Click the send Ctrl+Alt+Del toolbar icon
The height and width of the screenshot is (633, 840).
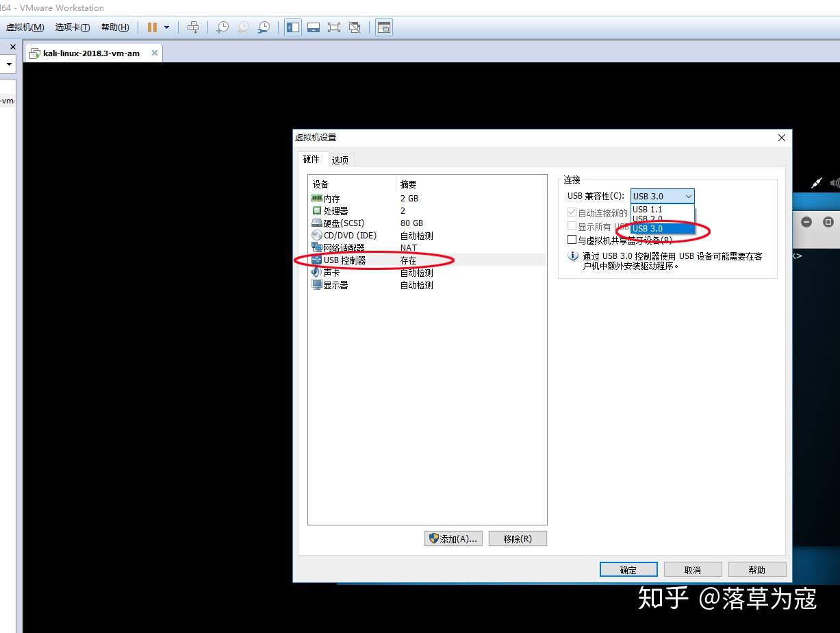pos(193,27)
